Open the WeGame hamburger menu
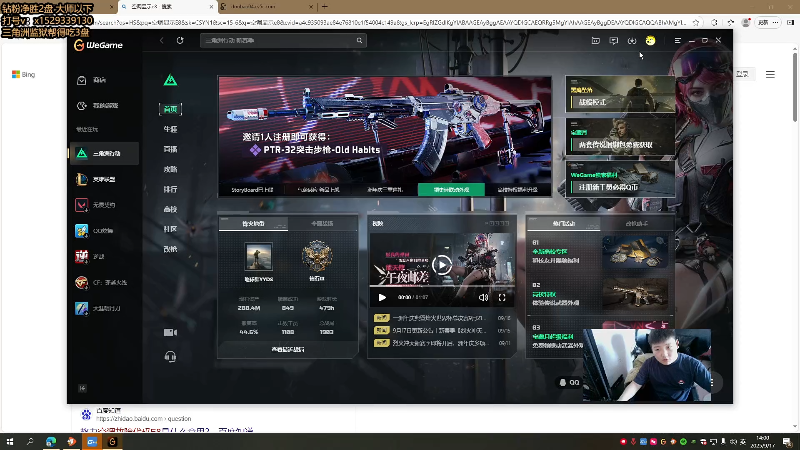Viewport: 800px width, 450px height. click(678, 40)
